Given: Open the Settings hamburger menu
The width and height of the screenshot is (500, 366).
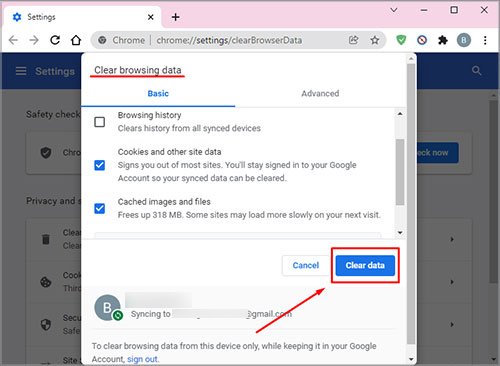Looking at the screenshot, I should click(x=21, y=71).
